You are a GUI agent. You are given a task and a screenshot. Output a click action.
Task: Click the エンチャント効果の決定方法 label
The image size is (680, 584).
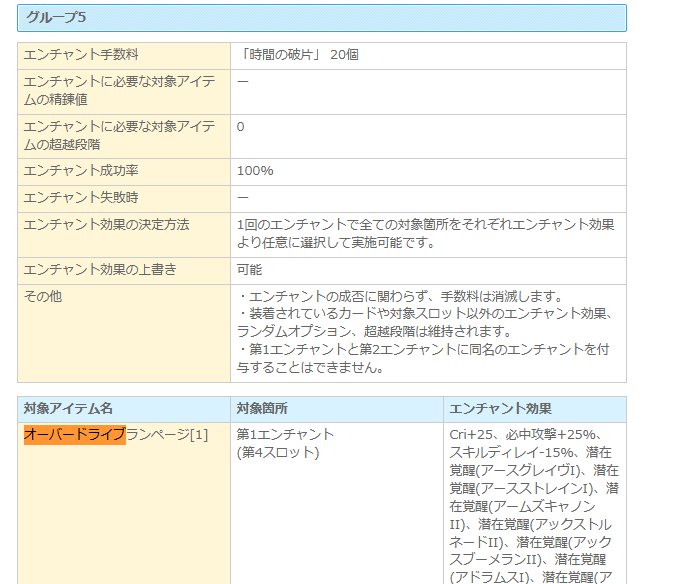[106, 224]
